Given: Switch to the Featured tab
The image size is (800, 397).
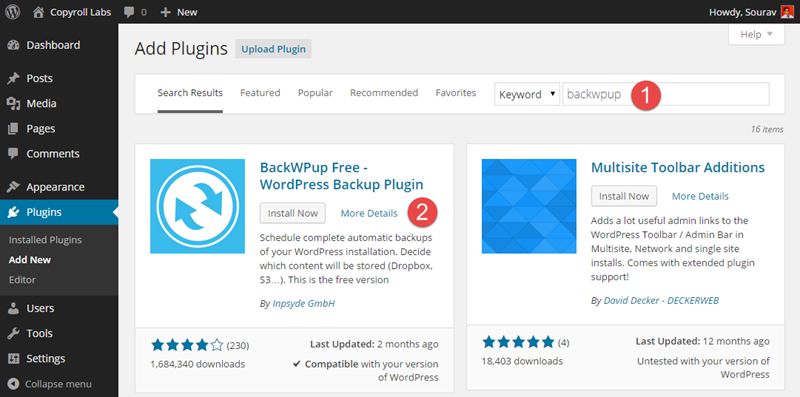Looking at the screenshot, I should 260,93.
